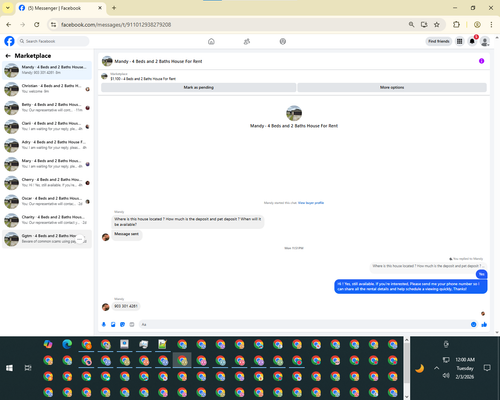Close the Messenger | Facebook tab
This screenshot has height=400, width=500.
[x=100, y=8]
